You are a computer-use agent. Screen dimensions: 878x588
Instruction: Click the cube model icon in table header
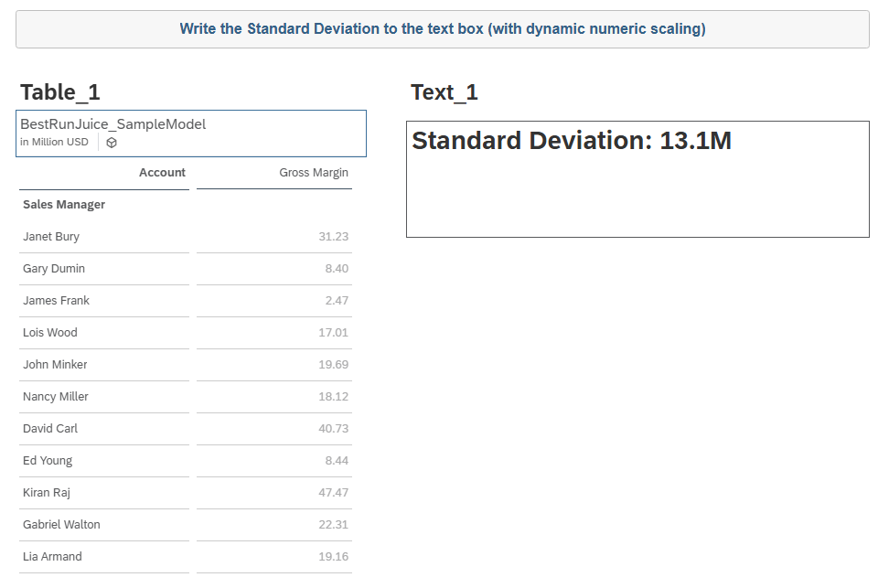coord(112,143)
